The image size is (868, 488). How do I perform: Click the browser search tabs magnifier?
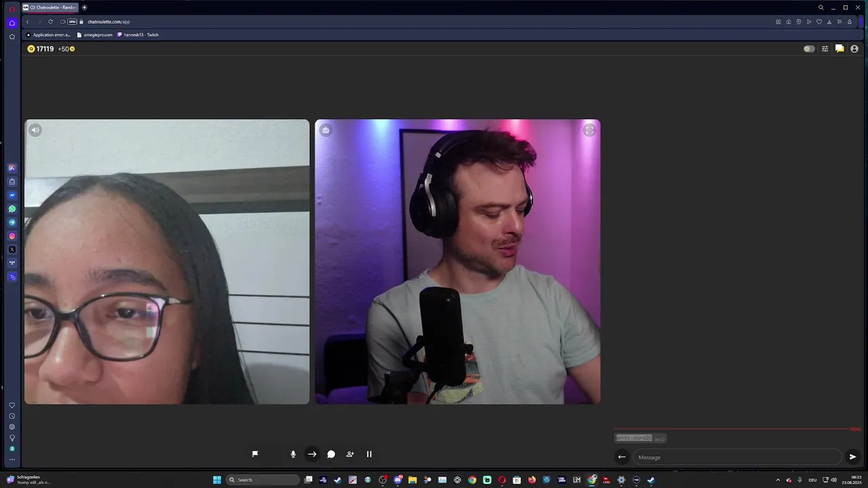[x=821, y=7]
